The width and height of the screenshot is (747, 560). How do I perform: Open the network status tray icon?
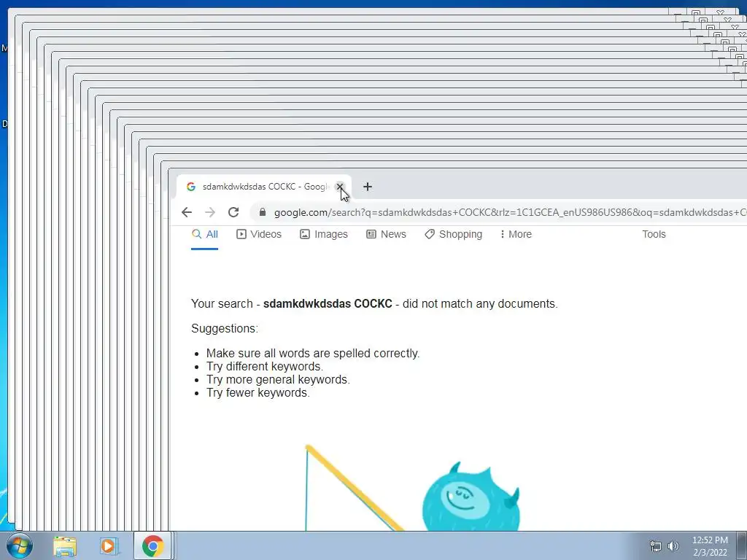pyautogui.click(x=656, y=546)
